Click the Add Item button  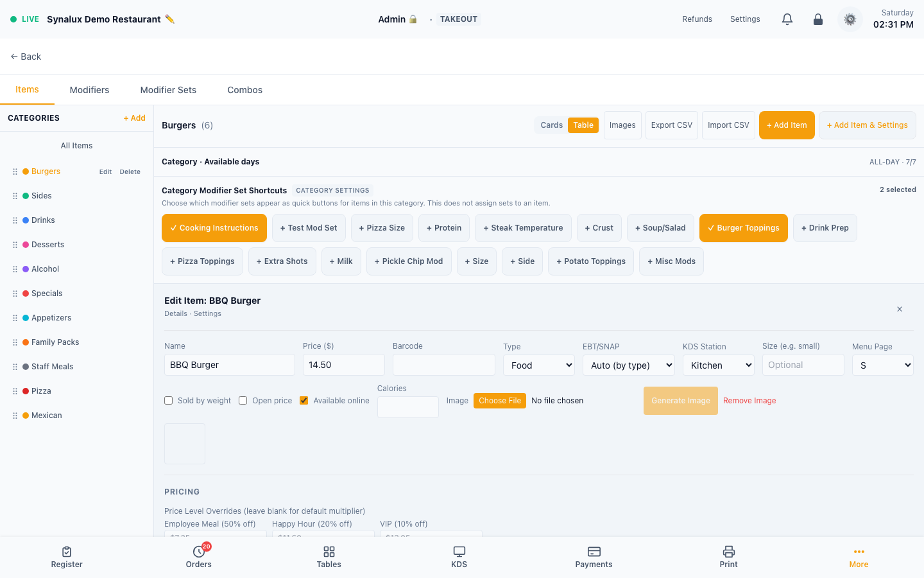(787, 125)
